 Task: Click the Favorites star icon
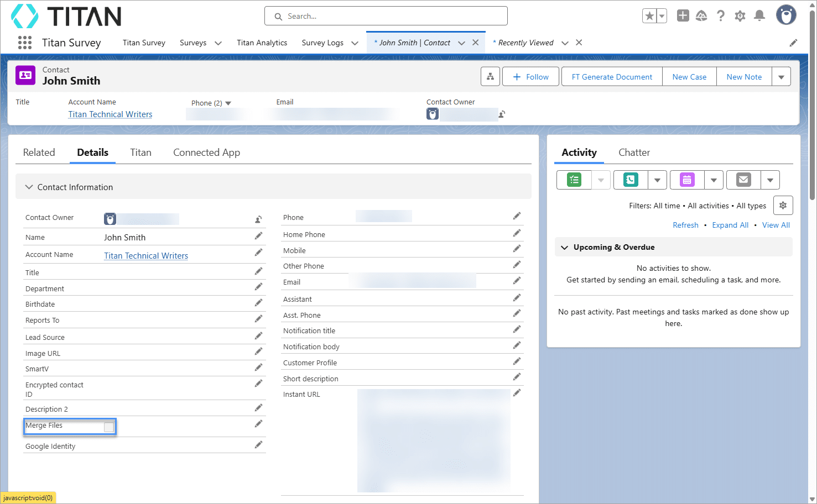click(x=649, y=16)
